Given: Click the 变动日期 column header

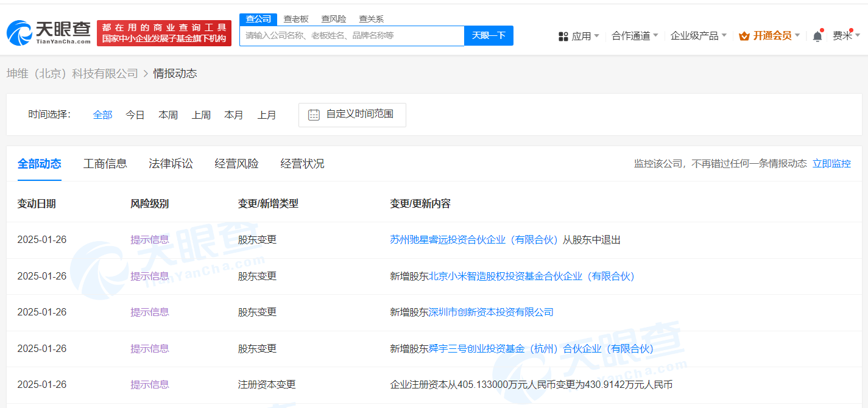Looking at the screenshot, I should [x=37, y=204].
